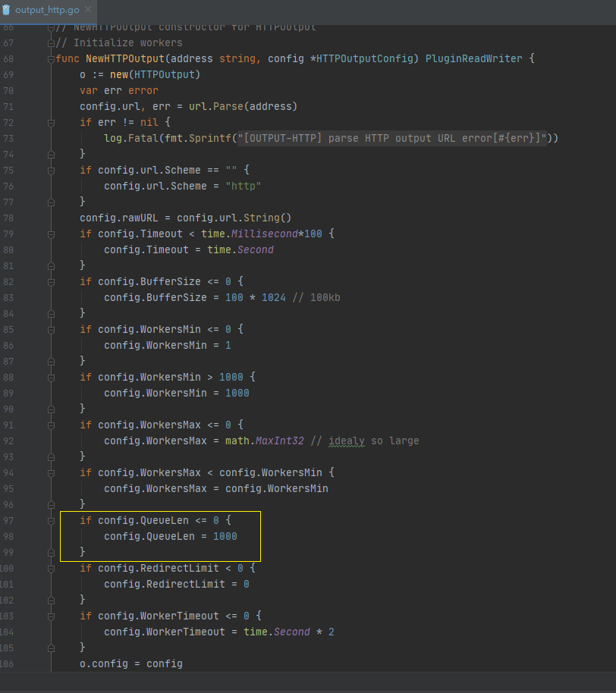This screenshot has height=693, width=616.
Task: Click 'math.MaxInt32' constant
Action: tap(265, 441)
